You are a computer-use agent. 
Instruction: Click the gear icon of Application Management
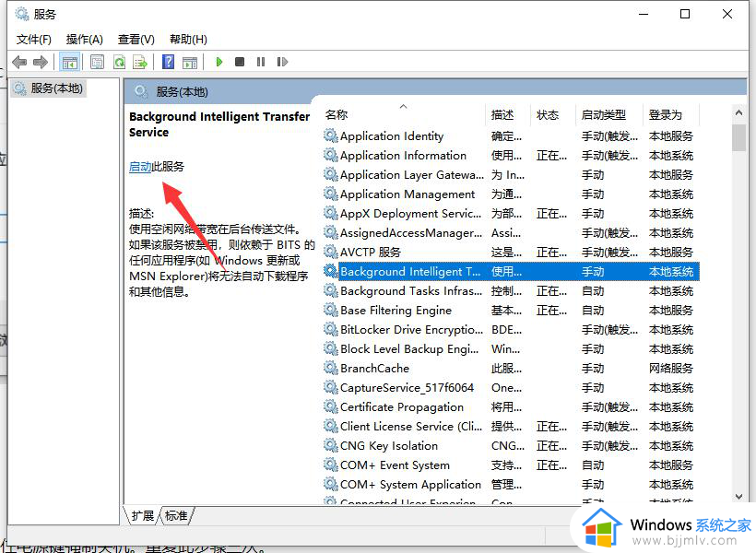point(330,194)
